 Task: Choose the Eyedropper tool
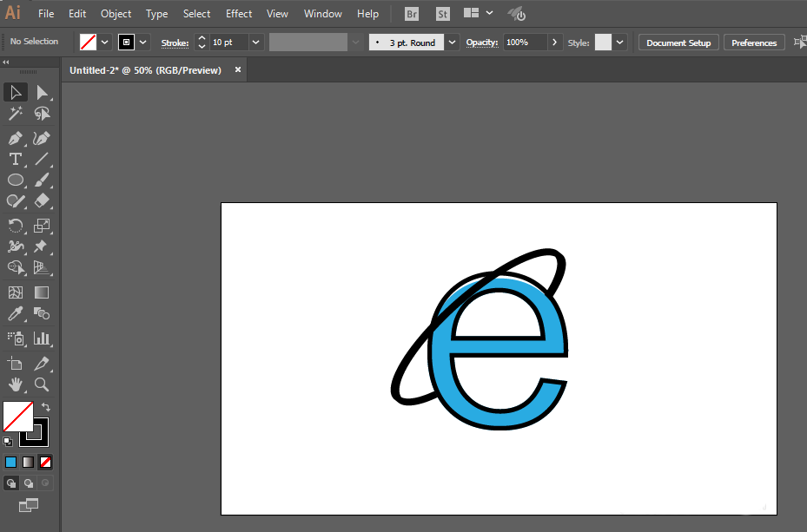click(16, 313)
